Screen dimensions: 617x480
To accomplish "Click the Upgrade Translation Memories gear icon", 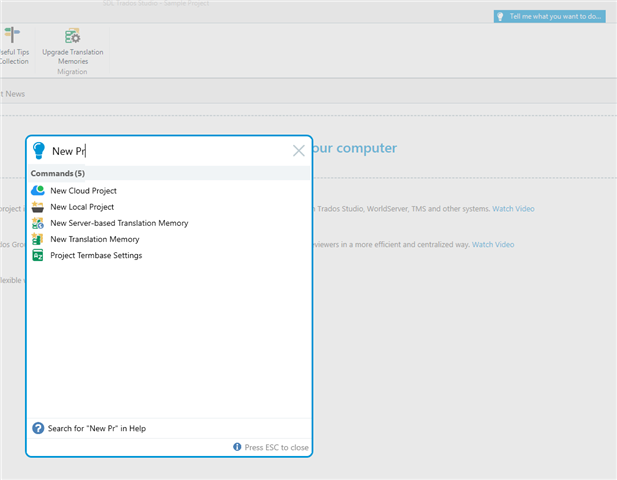I will (72, 36).
